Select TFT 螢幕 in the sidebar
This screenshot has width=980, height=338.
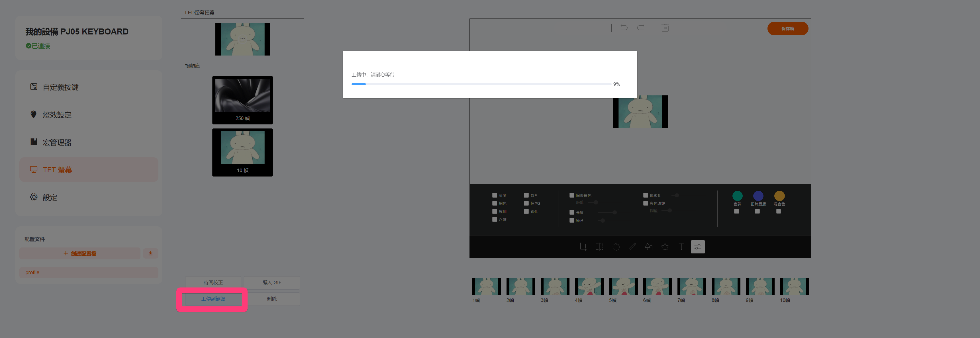point(89,170)
